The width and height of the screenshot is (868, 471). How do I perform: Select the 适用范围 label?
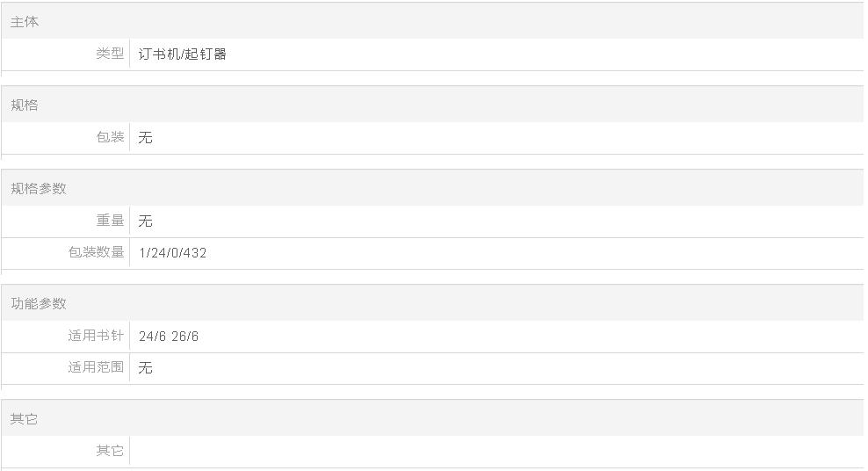tap(96, 367)
